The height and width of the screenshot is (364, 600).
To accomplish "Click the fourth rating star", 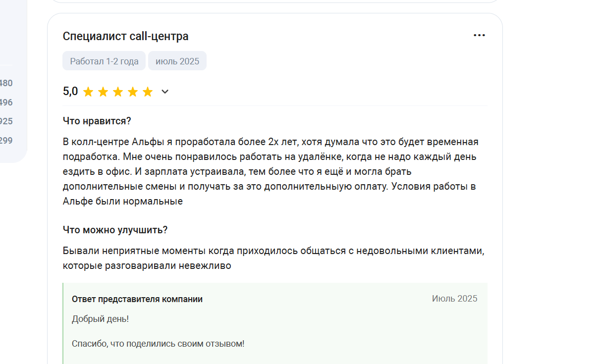I will coord(133,92).
